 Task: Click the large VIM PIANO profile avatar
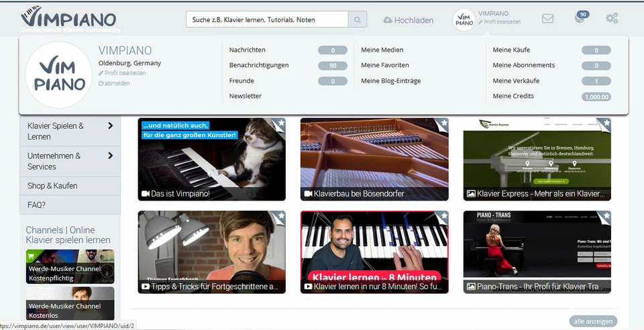[59, 74]
